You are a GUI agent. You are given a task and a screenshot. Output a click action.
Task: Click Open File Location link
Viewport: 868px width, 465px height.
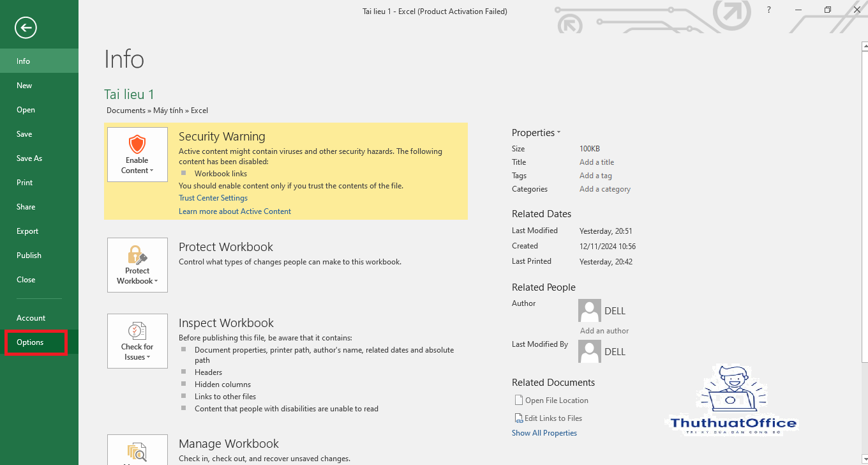click(x=557, y=400)
